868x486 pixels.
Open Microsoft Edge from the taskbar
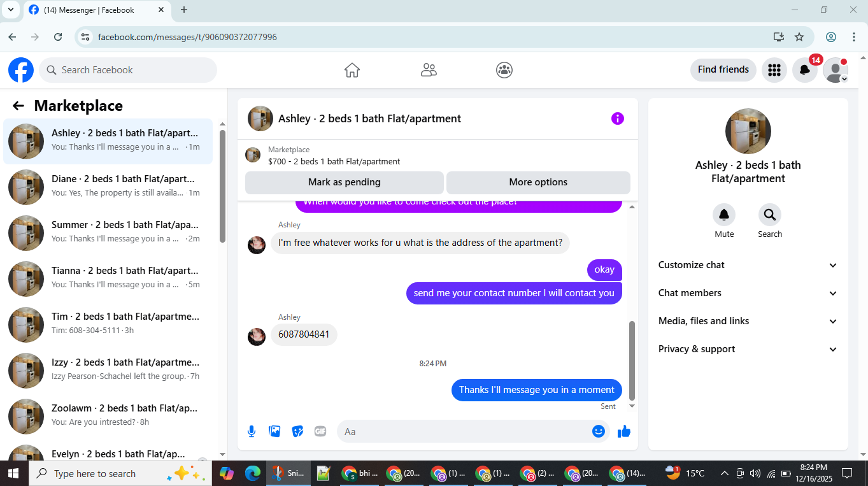(x=253, y=473)
